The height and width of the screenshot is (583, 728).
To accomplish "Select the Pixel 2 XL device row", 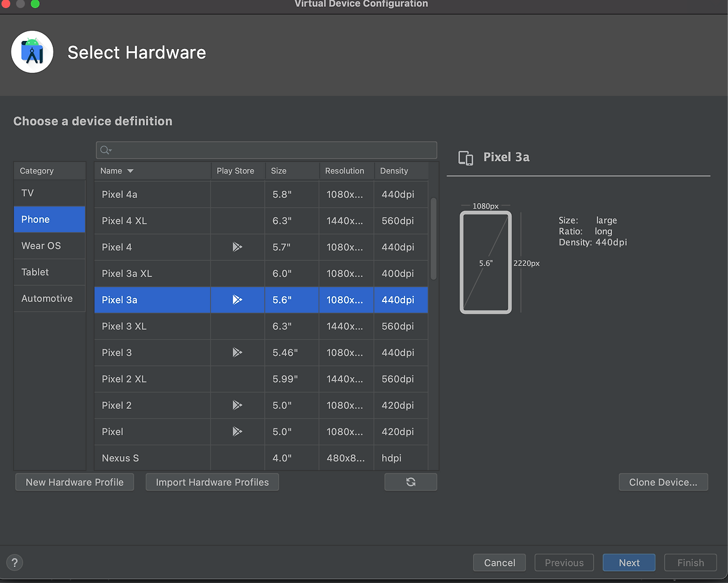I will pos(261,379).
